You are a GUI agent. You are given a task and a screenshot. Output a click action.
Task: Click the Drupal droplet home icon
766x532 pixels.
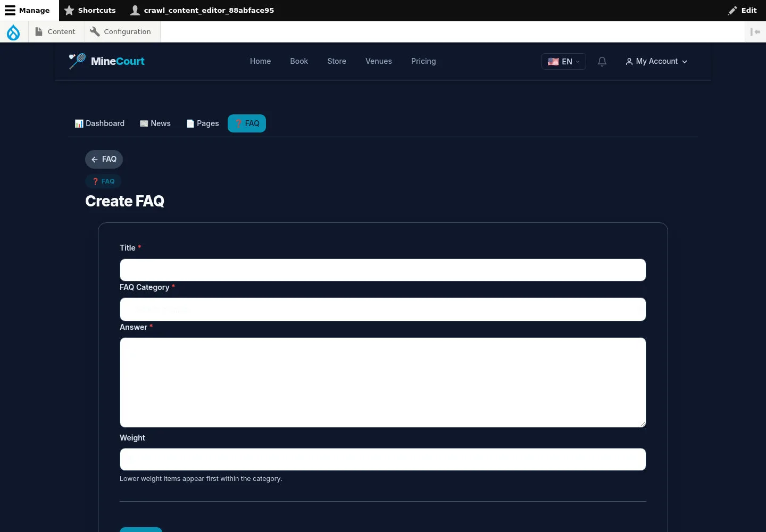point(13,32)
